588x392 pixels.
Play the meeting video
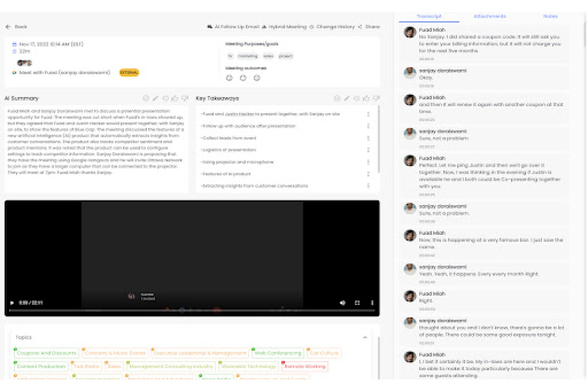click(x=12, y=303)
